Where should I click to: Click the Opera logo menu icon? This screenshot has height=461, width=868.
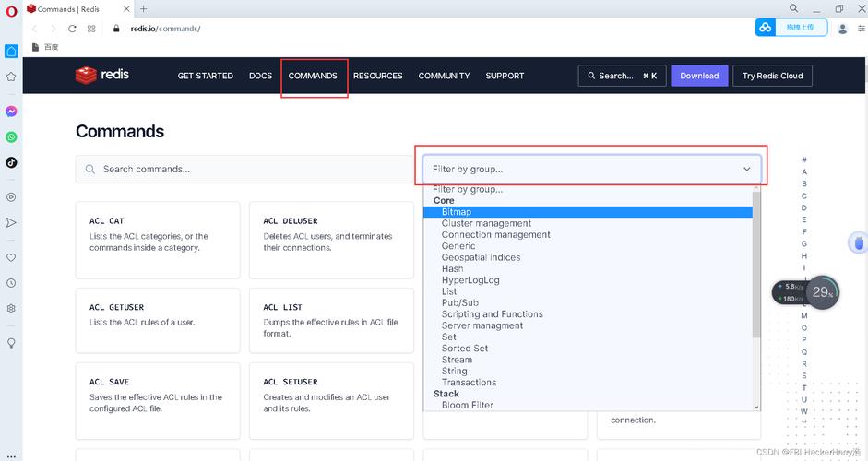tap(11, 11)
